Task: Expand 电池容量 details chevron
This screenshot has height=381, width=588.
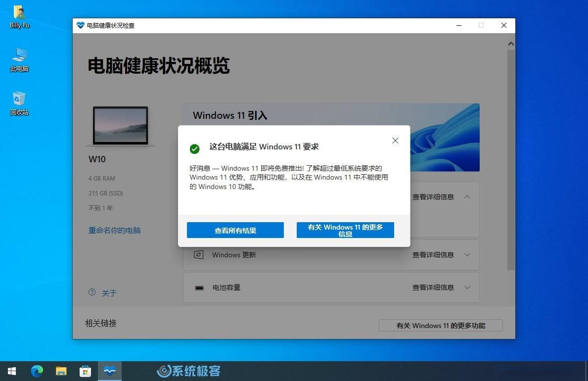Action: coord(467,287)
